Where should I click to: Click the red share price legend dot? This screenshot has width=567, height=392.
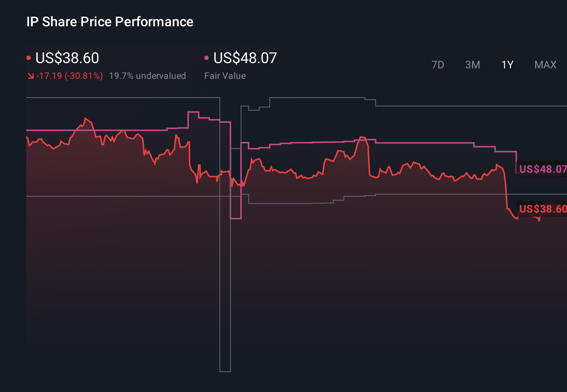point(29,57)
